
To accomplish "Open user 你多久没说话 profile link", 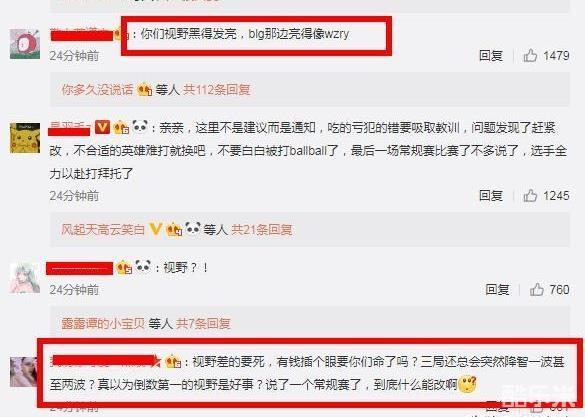I will click(97, 90).
